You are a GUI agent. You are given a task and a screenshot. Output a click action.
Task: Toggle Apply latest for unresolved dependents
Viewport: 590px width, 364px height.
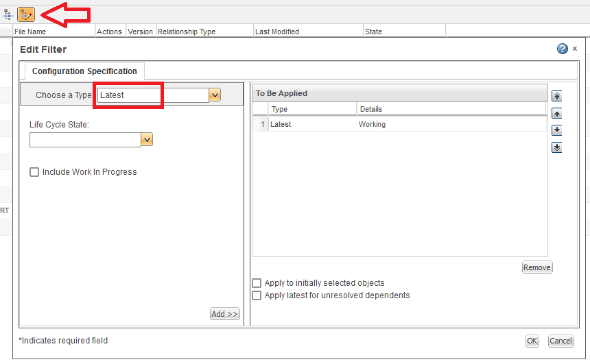coord(257,295)
